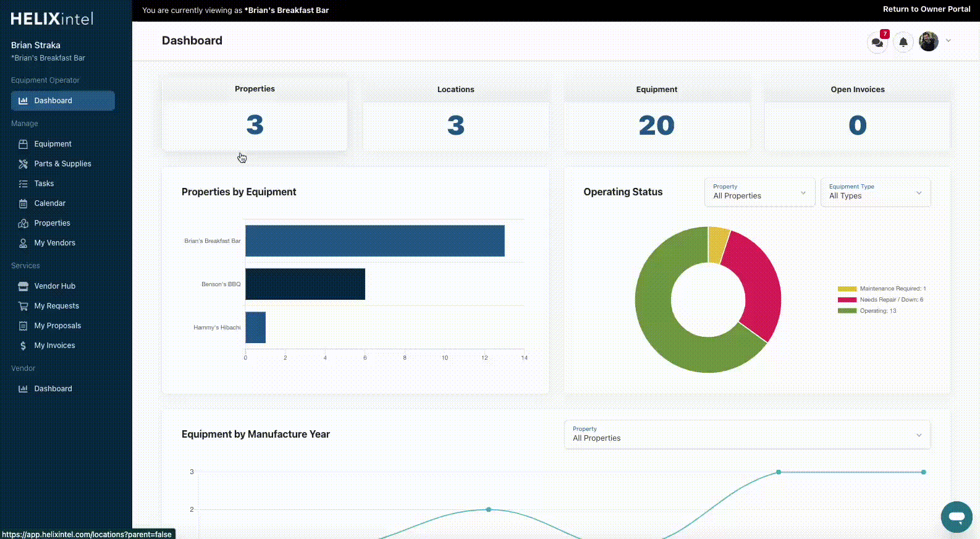Click the 'Needs Repair / Down: 6' legend text

(x=892, y=300)
